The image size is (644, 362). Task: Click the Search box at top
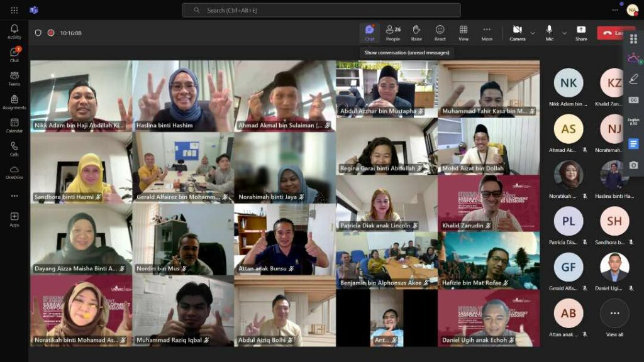click(x=321, y=10)
